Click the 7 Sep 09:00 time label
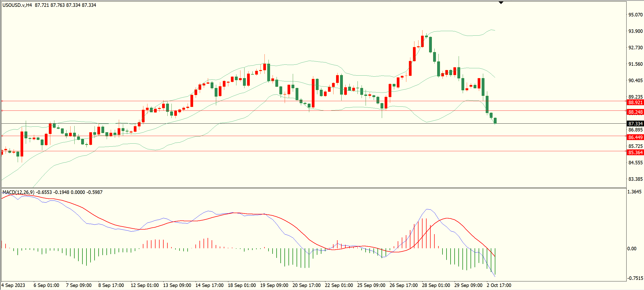Screen dimensions: 644x290 [79, 285]
